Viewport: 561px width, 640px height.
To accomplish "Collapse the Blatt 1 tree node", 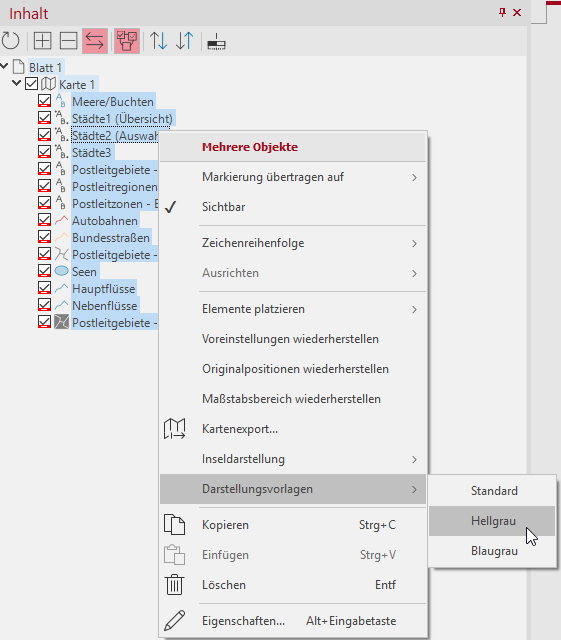I will 4,66.
